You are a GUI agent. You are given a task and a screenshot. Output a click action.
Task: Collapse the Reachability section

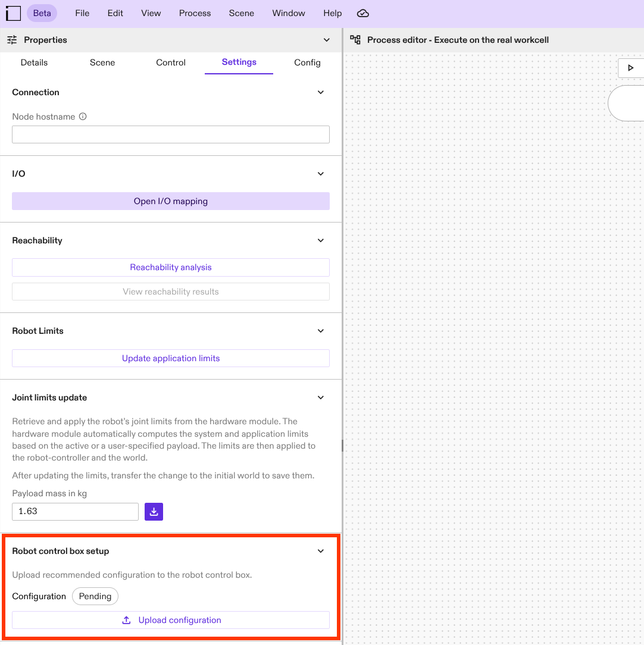pyautogui.click(x=321, y=240)
